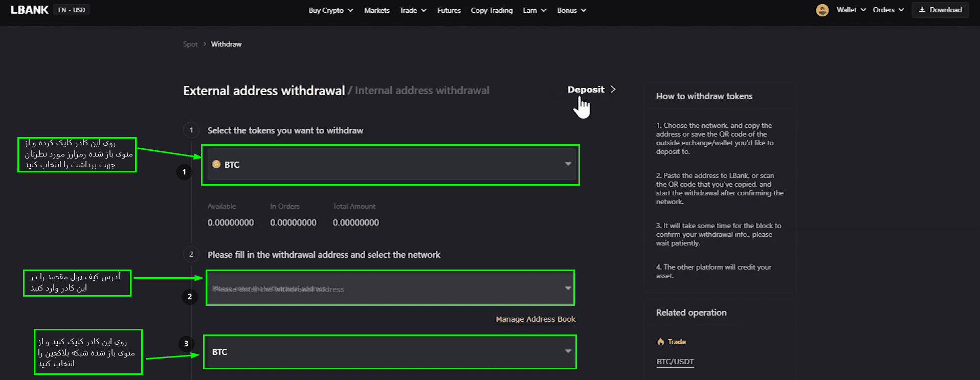Click the BTC coin icon in token selector

pos(216,164)
